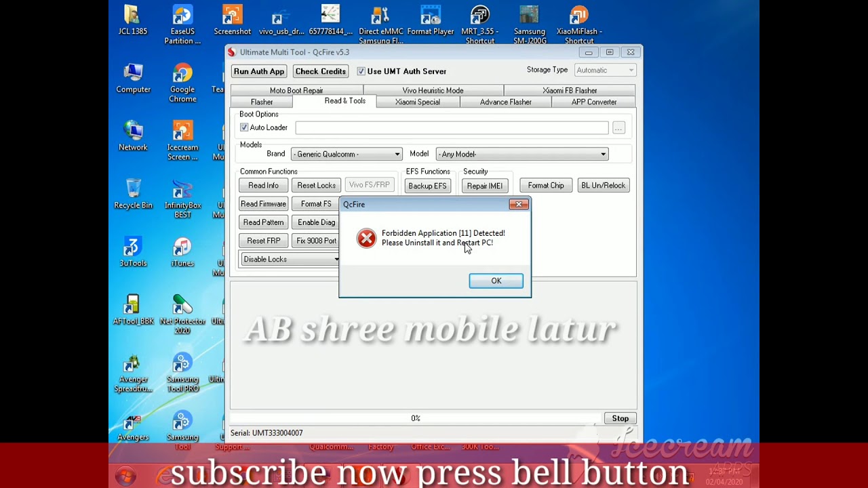Launch iTunes from desktop
This screenshot has width=868, height=488.
182,252
